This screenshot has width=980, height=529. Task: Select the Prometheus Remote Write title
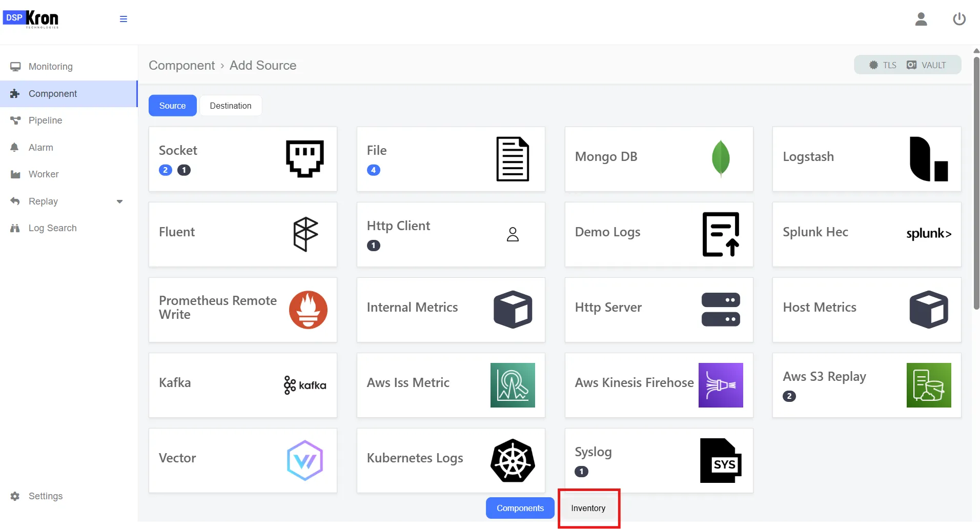218,308
